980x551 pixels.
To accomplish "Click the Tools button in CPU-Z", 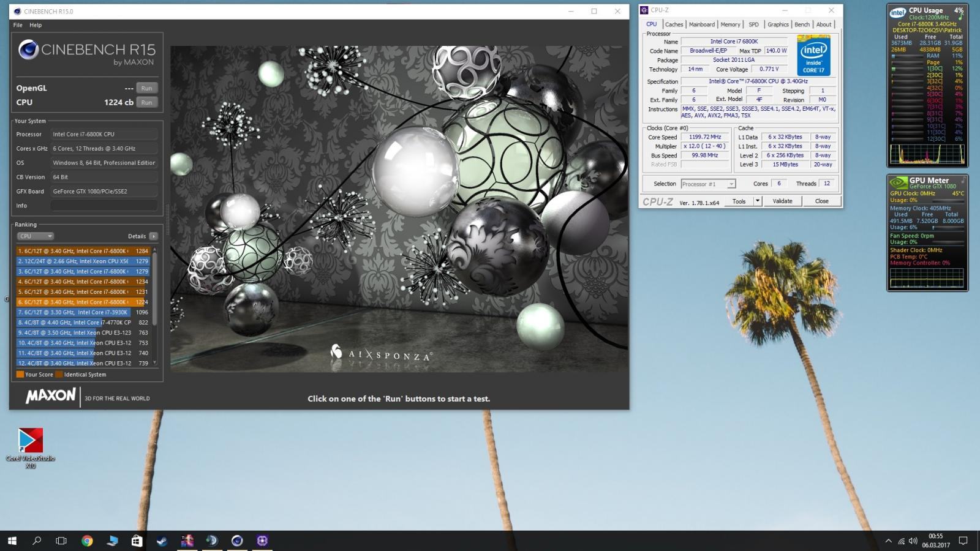I will 739,201.
